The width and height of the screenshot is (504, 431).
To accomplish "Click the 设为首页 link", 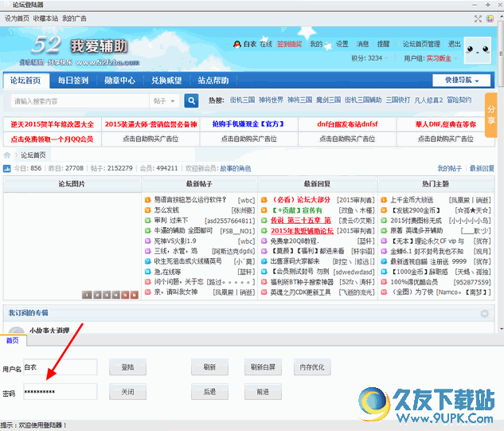I will coord(17,18).
